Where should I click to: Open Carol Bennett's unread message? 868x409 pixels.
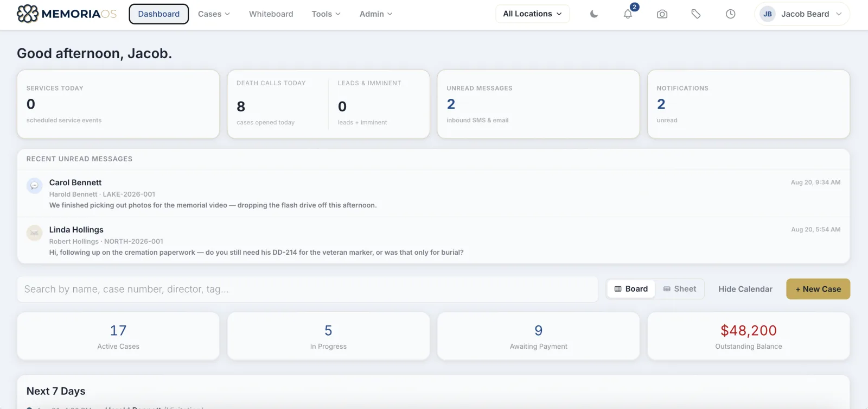click(x=433, y=194)
